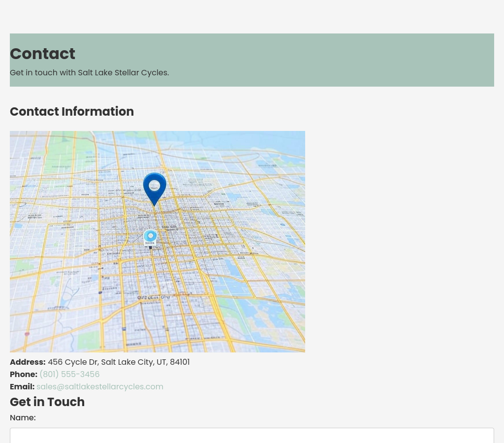This screenshot has width=504, height=443.
Task: Click the "Contact Information" heading
Action: click(72, 112)
